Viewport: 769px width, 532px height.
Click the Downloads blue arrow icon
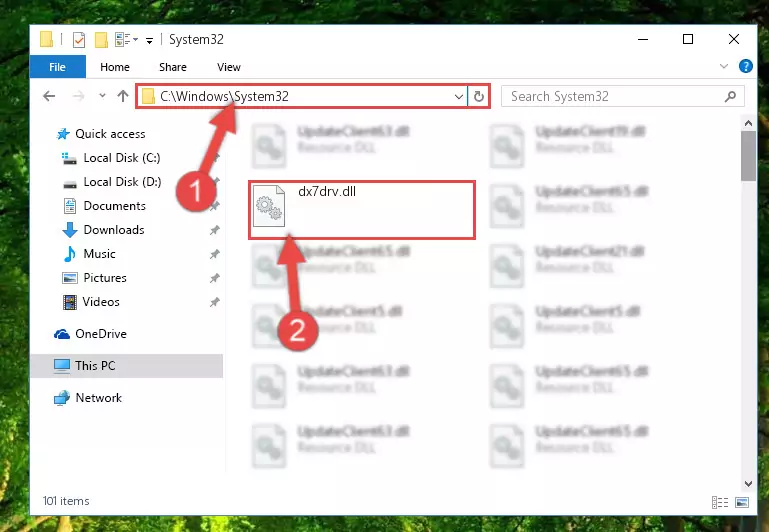(70, 229)
